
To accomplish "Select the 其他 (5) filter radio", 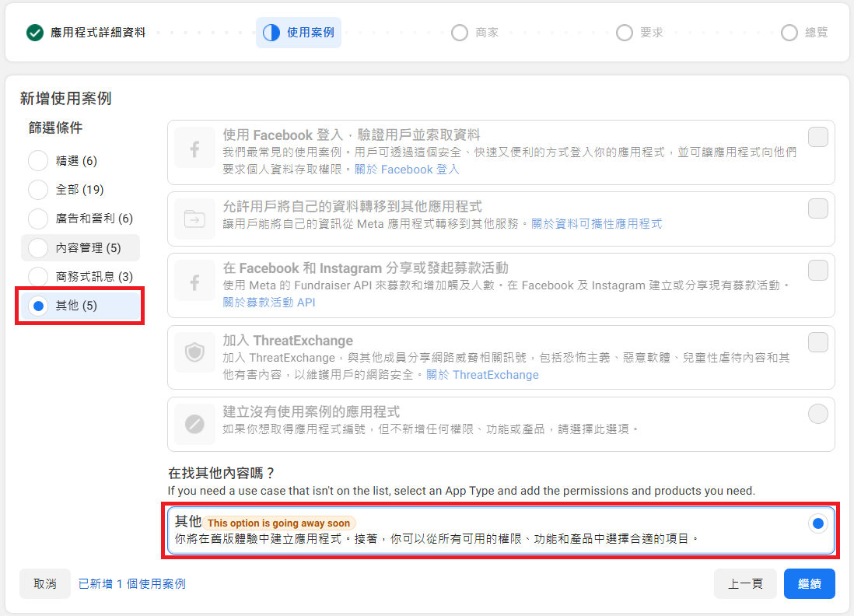I will (38, 306).
